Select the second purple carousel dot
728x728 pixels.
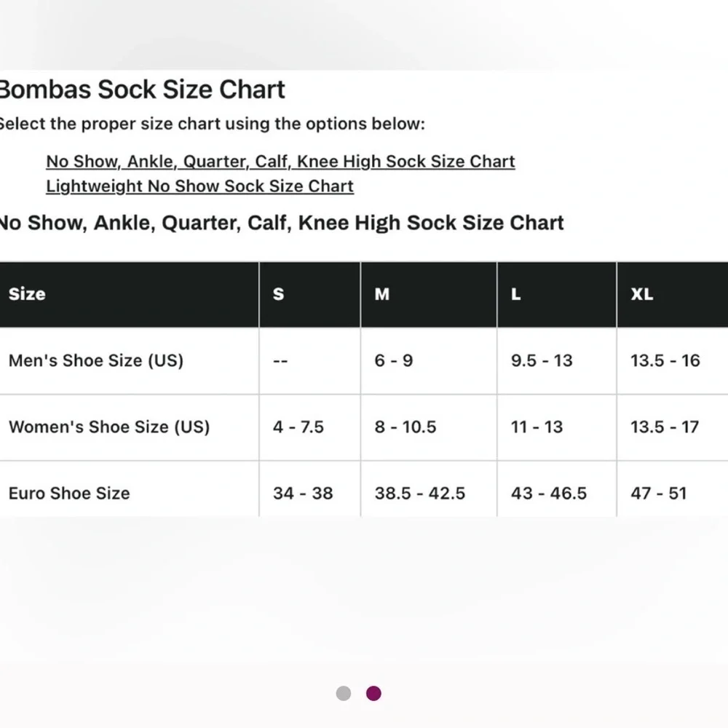pos(373,693)
